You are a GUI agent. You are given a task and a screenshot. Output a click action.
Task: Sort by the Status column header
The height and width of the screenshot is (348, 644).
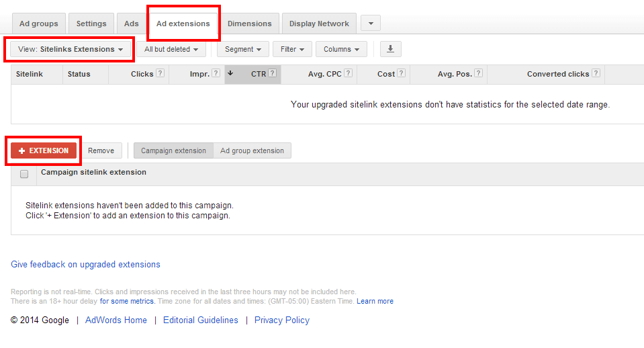pyautogui.click(x=79, y=74)
